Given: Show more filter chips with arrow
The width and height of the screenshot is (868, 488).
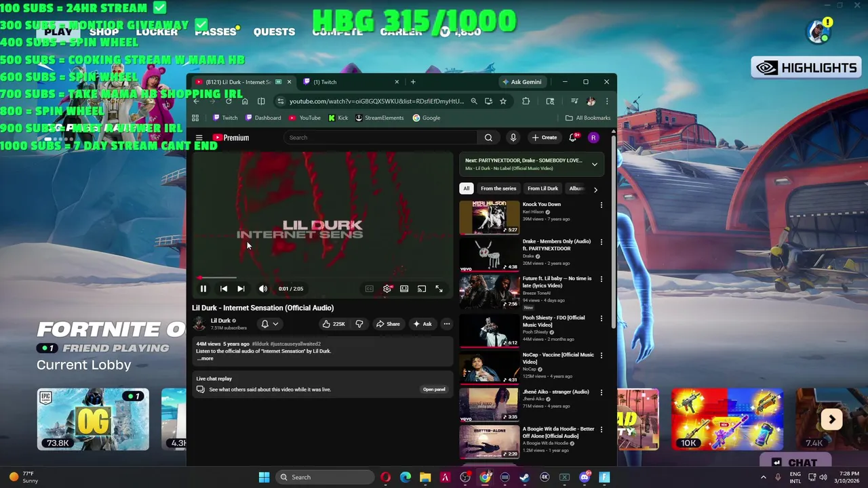Looking at the screenshot, I should tap(595, 189).
